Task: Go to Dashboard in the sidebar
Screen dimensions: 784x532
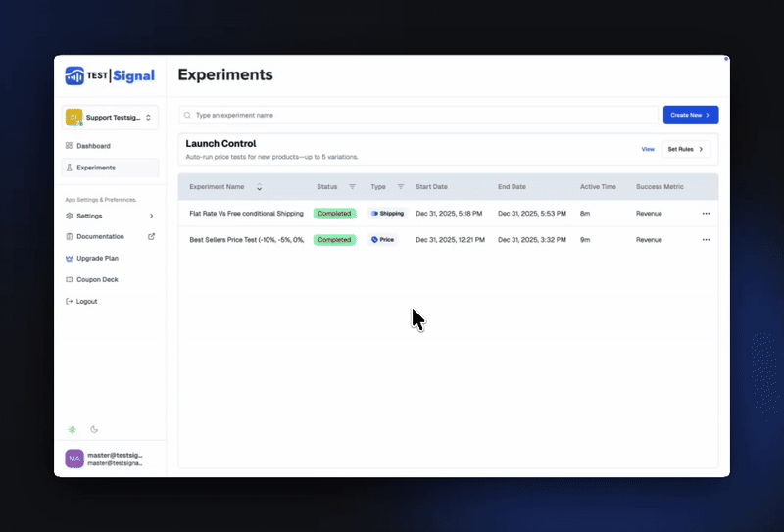Action: [93, 146]
